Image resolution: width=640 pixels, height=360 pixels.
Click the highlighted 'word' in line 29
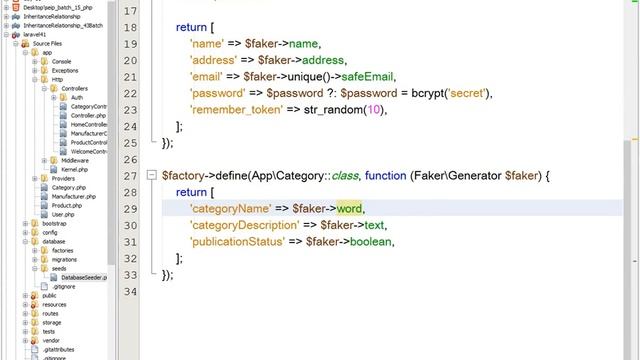[349, 209]
